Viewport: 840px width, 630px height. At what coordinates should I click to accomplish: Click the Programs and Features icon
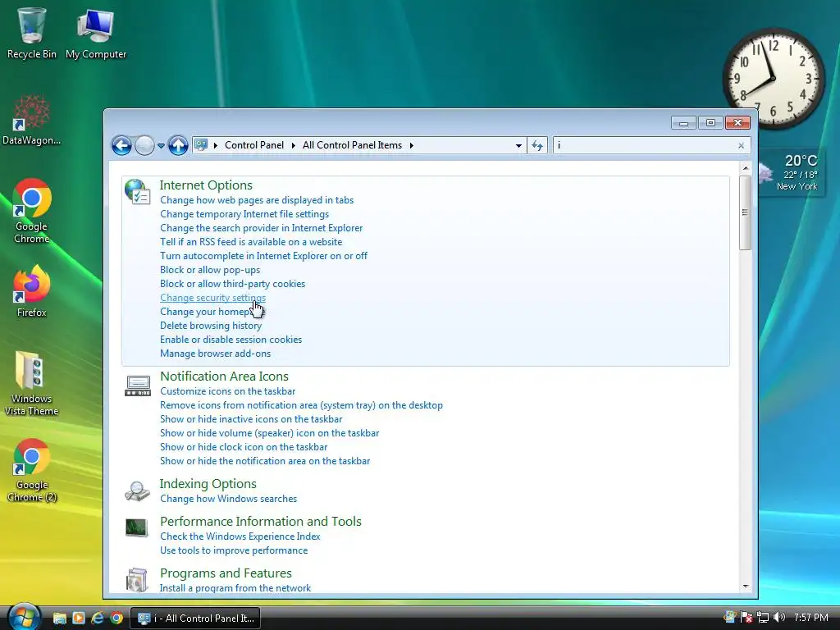pos(137,580)
